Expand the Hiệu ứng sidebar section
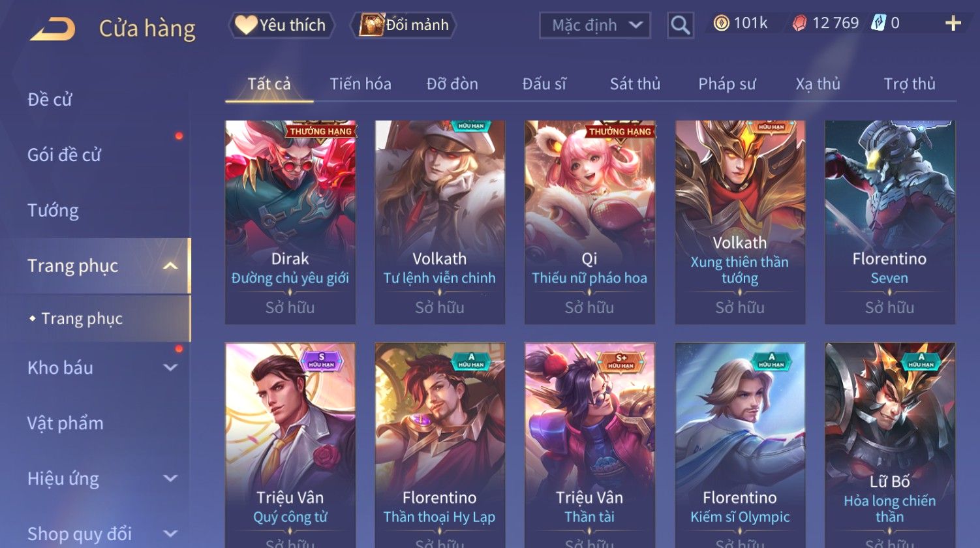The width and height of the screenshot is (980, 548). (x=170, y=478)
